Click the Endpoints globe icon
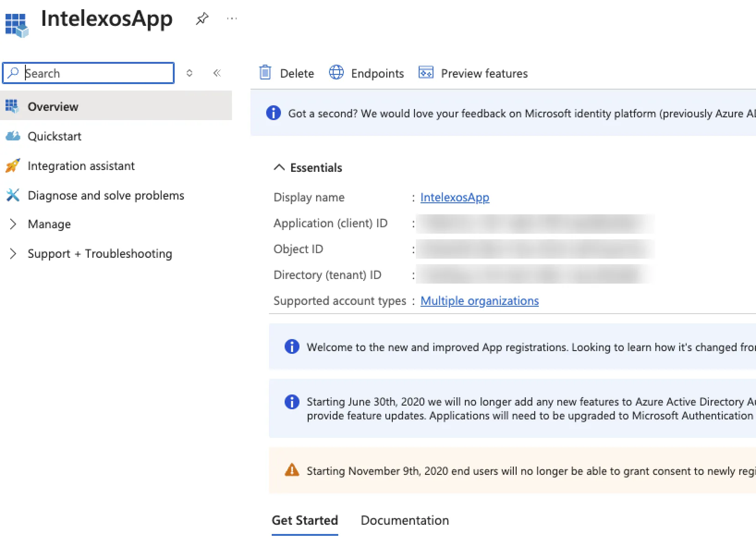Image resolution: width=756 pixels, height=558 pixels. pyautogui.click(x=336, y=73)
